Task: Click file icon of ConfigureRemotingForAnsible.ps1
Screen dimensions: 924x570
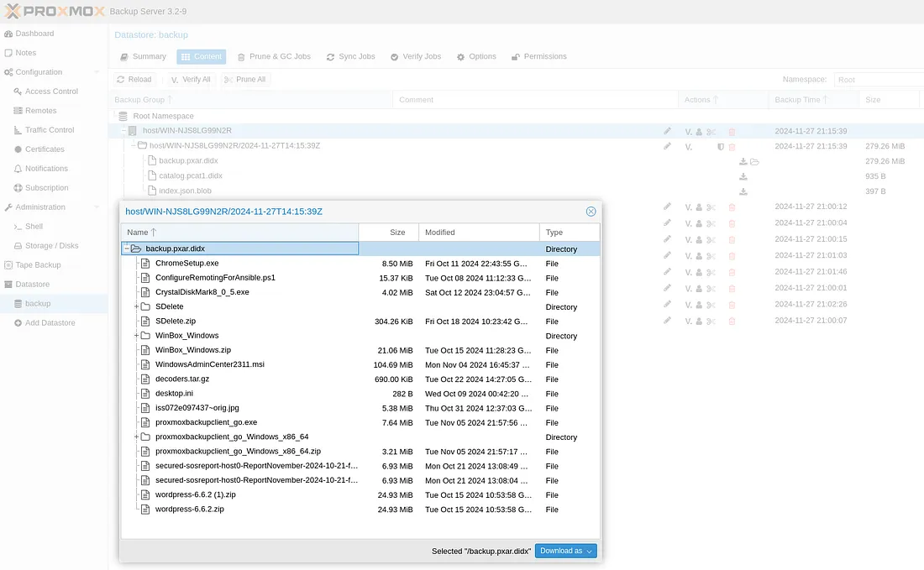Action: tap(145, 278)
